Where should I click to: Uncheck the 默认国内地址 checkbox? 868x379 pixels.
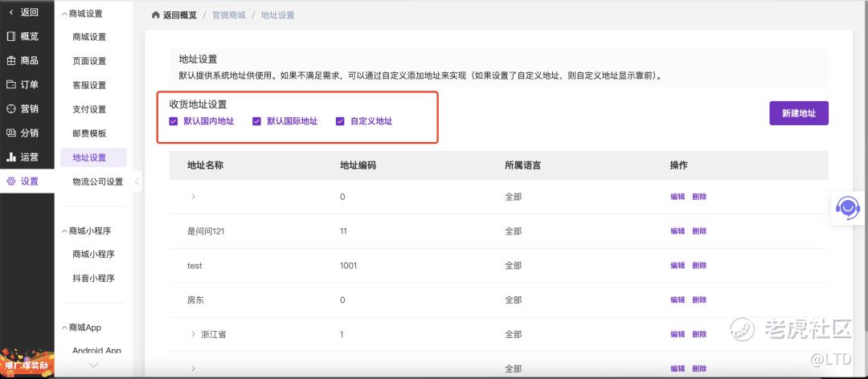coord(174,121)
